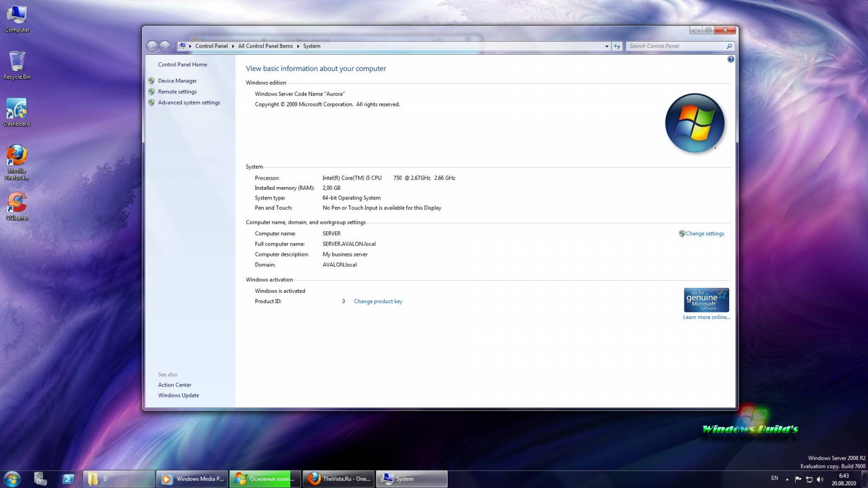This screenshot has height=488, width=868.
Task: Open Remote settings link
Action: tap(177, 92)
